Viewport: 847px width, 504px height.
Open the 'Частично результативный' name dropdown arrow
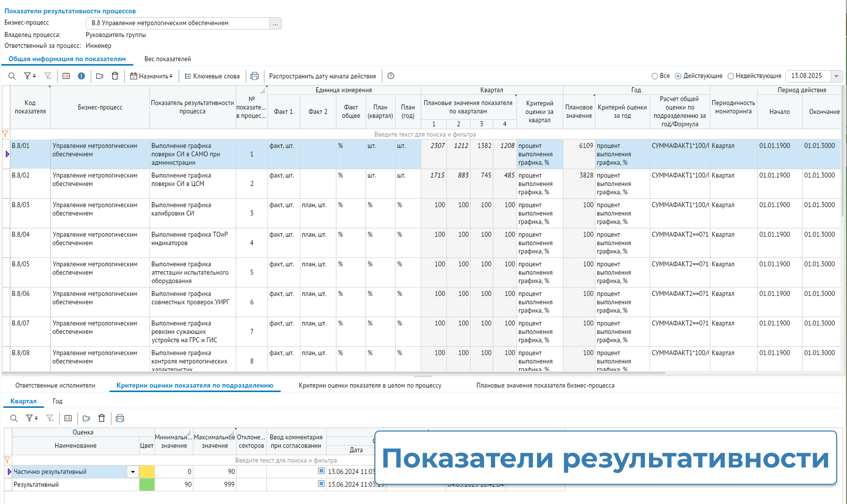(x=133, y=472)
